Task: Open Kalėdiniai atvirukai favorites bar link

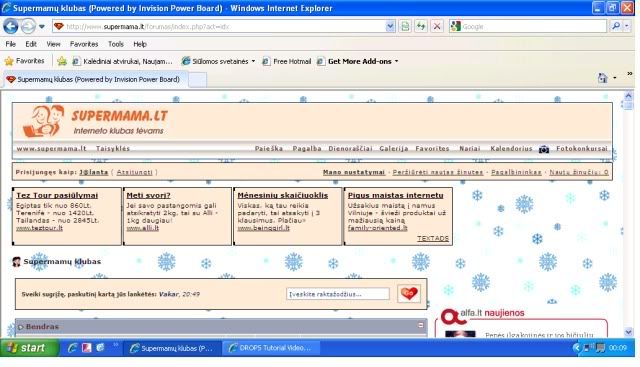Action: [122, 61]
